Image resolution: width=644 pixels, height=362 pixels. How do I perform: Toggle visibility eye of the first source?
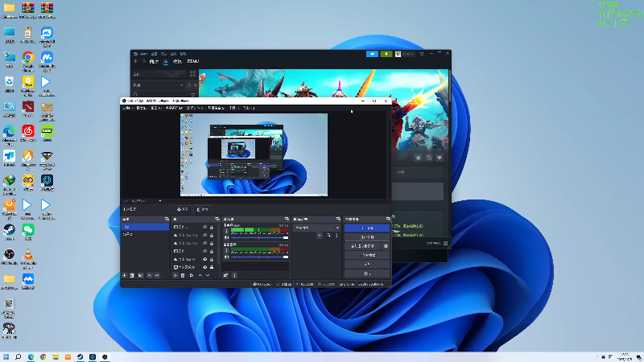[x=205, y=227]
